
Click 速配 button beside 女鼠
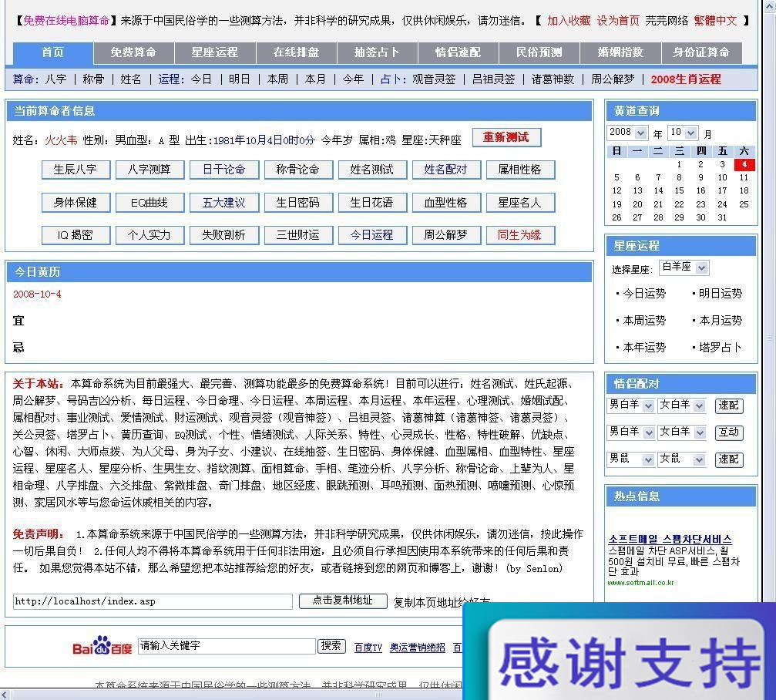coord(729,459)
